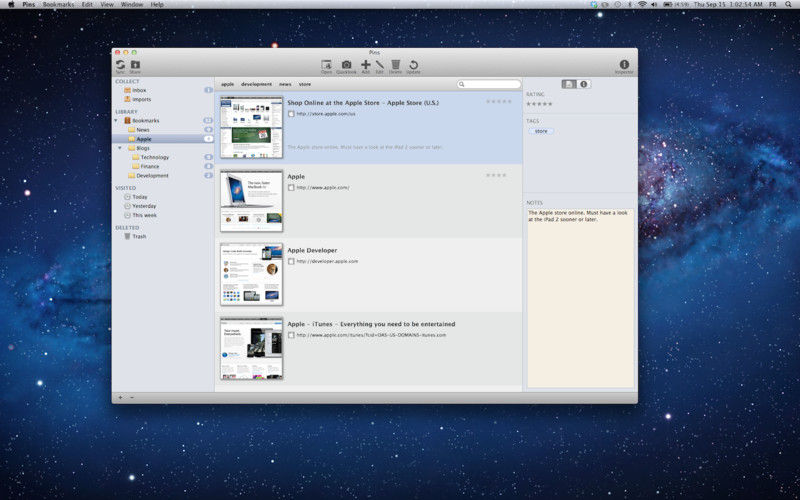Click the Delete trash toolbar icon

395,65
